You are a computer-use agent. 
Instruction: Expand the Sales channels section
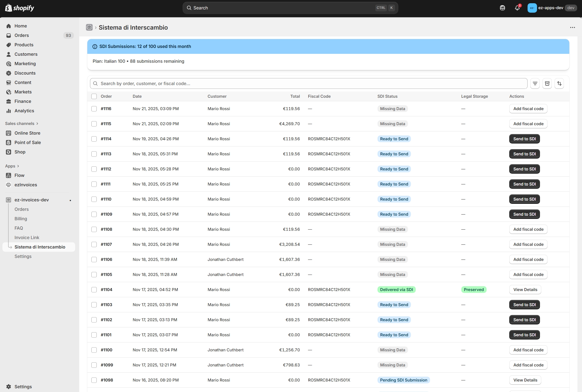22,124
